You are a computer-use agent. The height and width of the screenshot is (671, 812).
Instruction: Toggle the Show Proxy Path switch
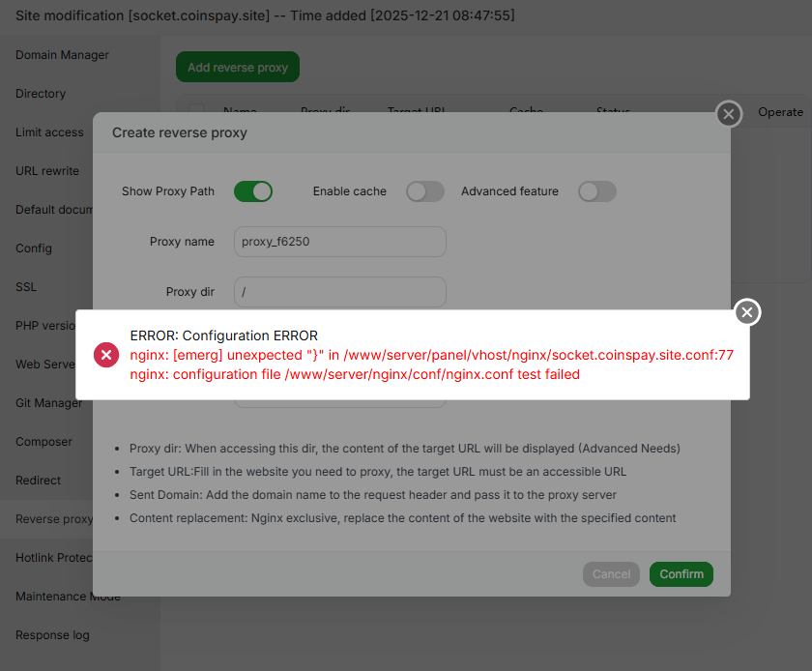(253, 191)
